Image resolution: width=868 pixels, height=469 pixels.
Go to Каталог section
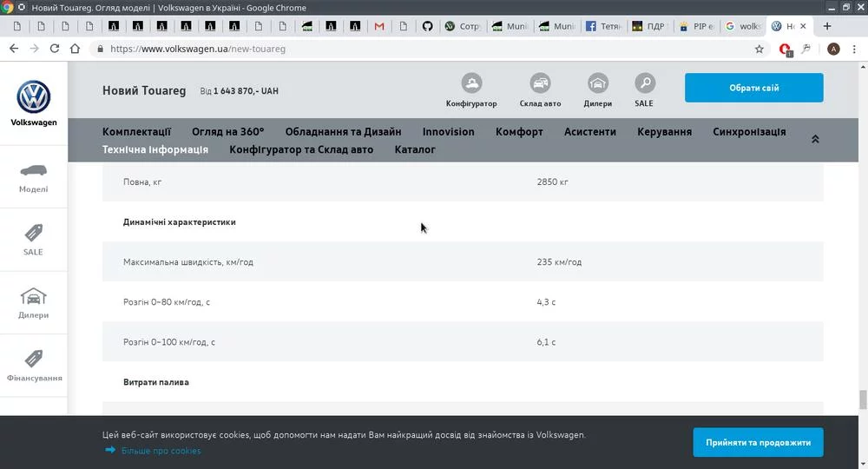click(x=415, y=149)
